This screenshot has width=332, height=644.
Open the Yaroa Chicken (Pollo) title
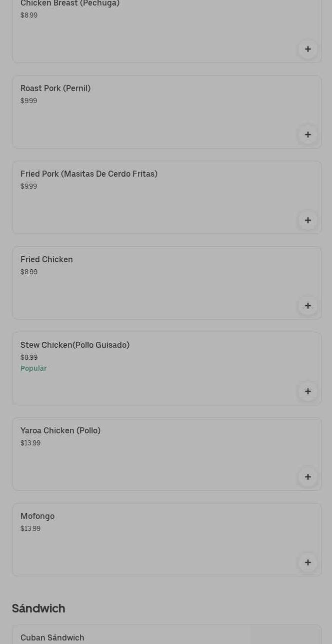coord(60,431)
